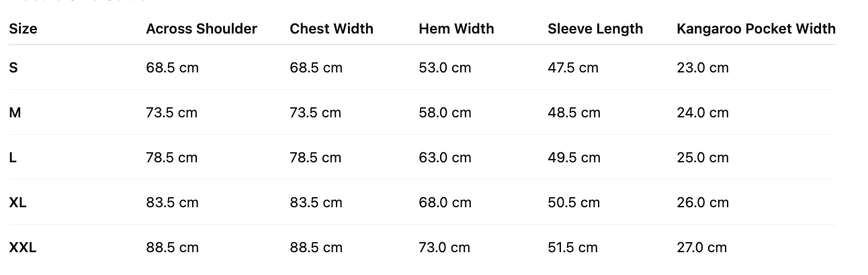
Task: Select the 24.0 cm pocket width cell
Action: point(703,113)
